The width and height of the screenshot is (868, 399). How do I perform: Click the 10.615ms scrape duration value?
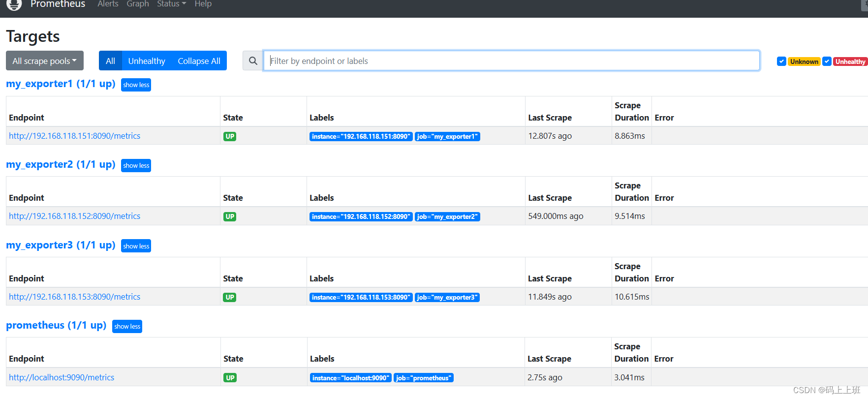[x=632, y=297]
